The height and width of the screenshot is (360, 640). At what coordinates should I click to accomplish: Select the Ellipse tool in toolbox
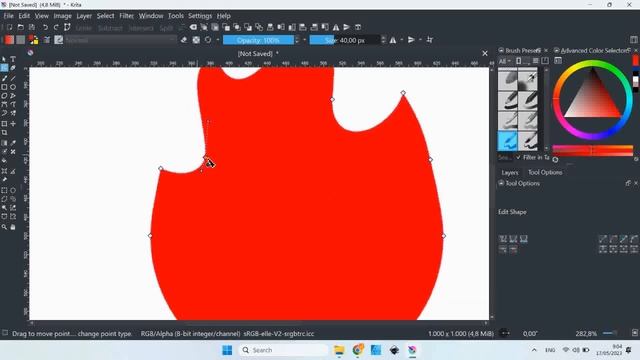point(13,87)
